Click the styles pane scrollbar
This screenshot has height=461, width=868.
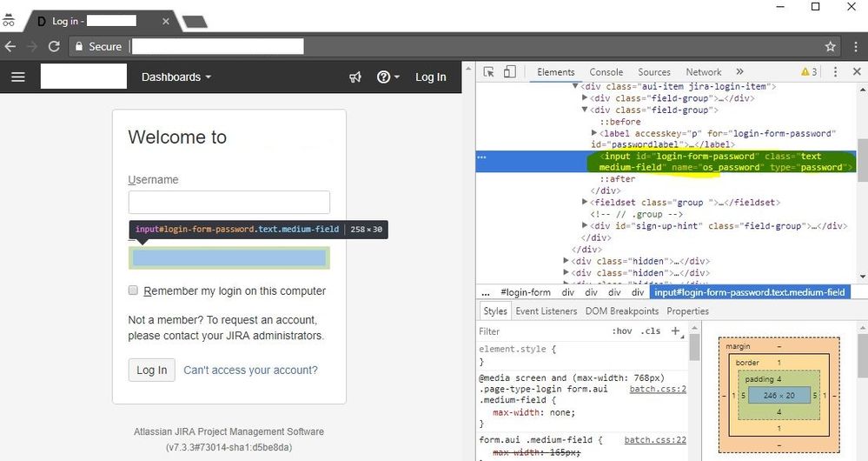tap(693, 348)
